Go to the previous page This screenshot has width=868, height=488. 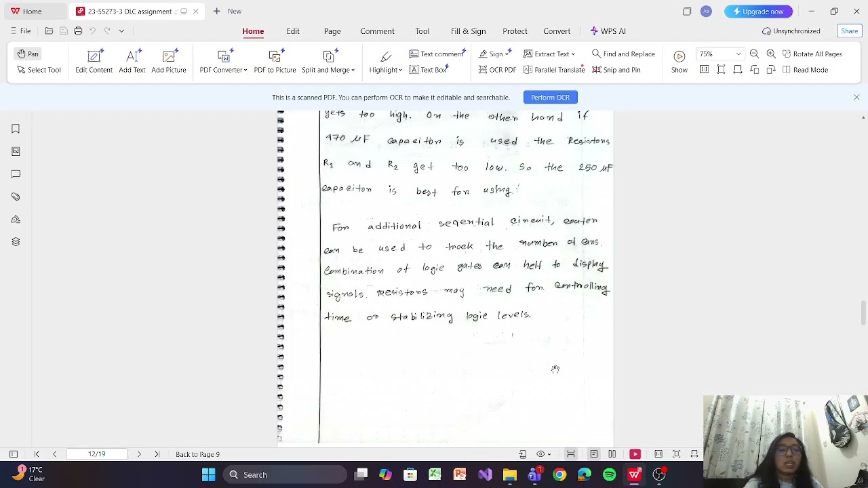point(54,454)
